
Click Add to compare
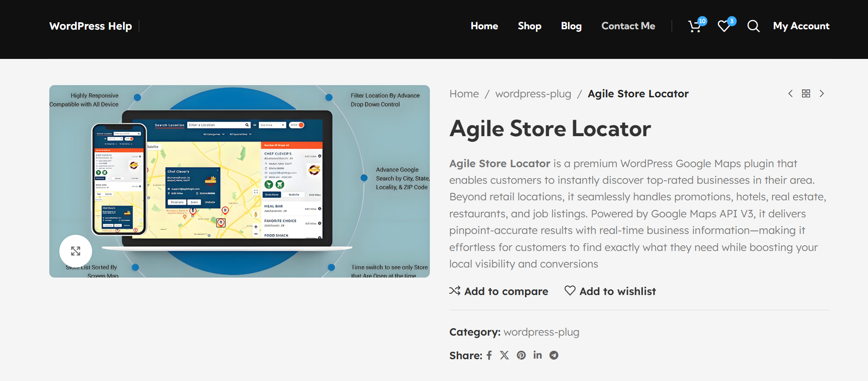click(x=499, y=291)
